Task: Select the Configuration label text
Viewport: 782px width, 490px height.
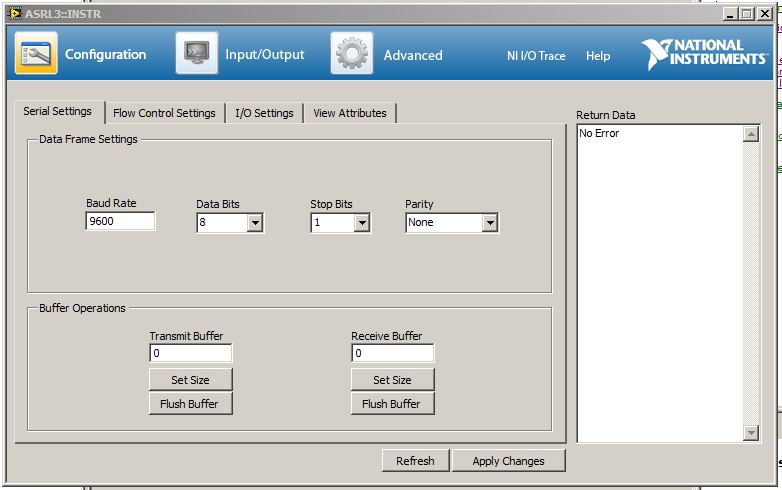Action: [x=106, y=54]
